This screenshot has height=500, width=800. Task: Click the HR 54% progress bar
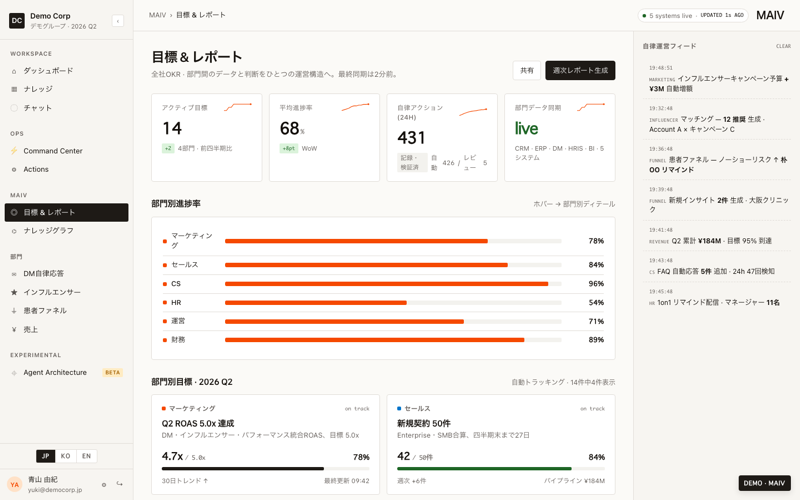tap(393, 303)
